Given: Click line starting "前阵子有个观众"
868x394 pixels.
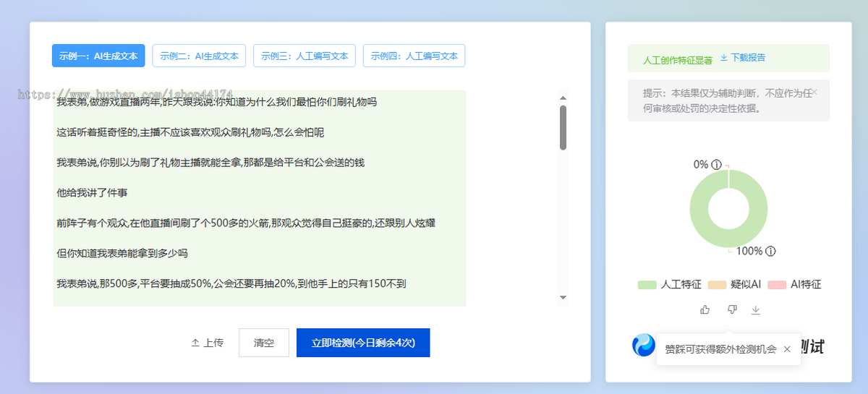Looking at the screenshot, I should coord(246,223).
